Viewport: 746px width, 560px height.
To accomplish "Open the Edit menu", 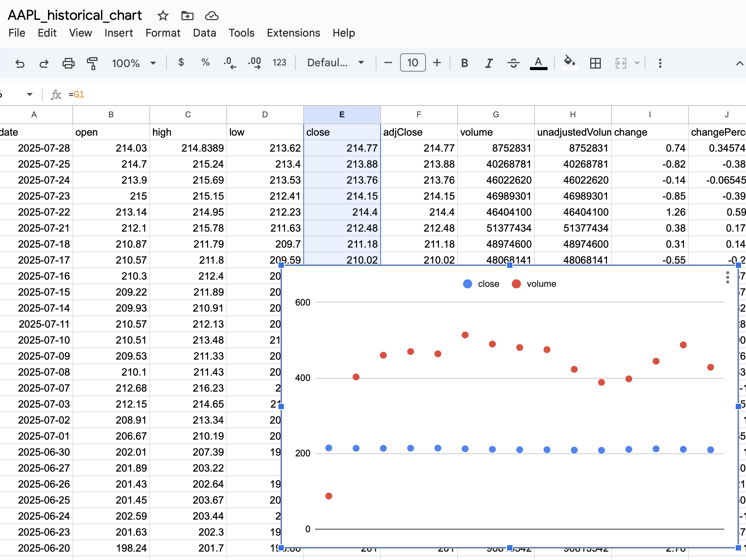I will pyautogui.click(x=47, y=33).
